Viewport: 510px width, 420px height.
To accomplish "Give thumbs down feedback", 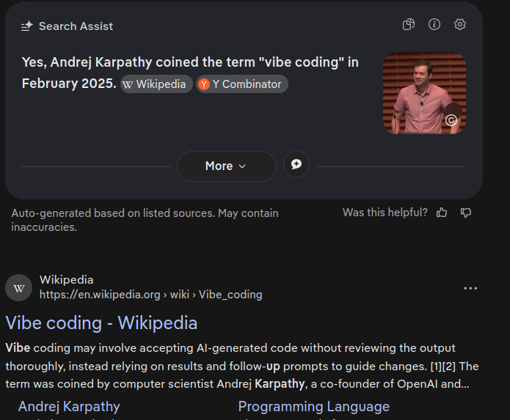I will (466, 213).
